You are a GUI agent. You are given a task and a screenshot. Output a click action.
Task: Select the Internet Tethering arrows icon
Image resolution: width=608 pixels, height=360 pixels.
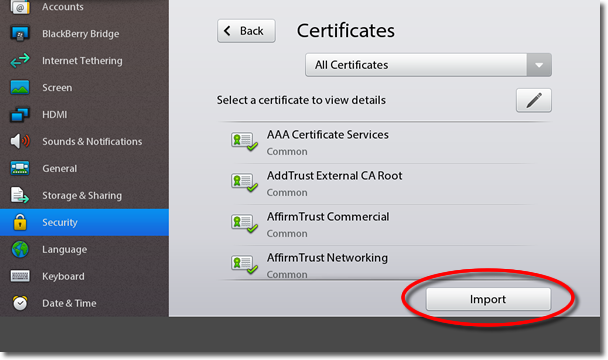[19, 61]
